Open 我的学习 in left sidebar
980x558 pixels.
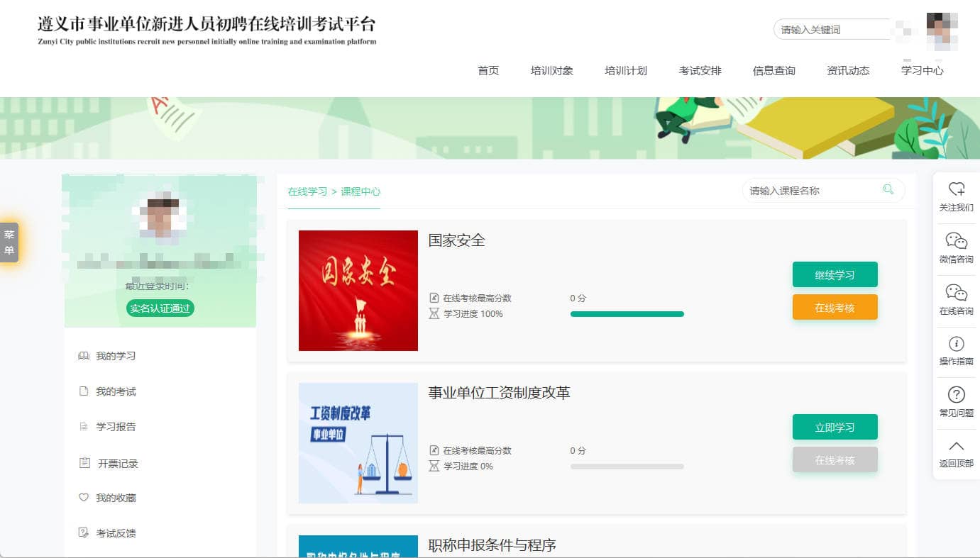click(x=116, y=356)
